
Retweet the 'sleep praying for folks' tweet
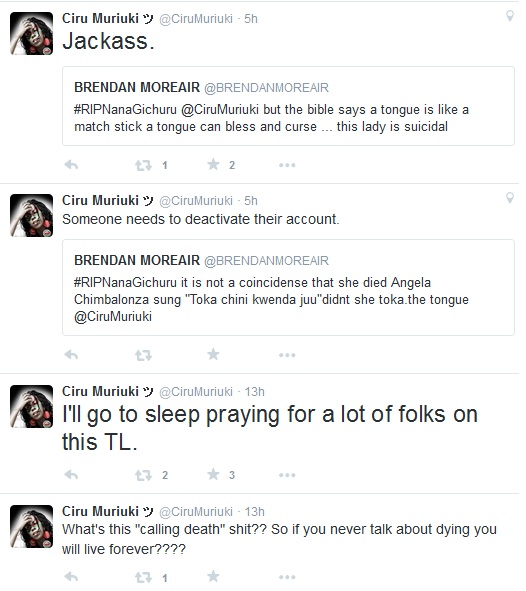coord(143,475)
